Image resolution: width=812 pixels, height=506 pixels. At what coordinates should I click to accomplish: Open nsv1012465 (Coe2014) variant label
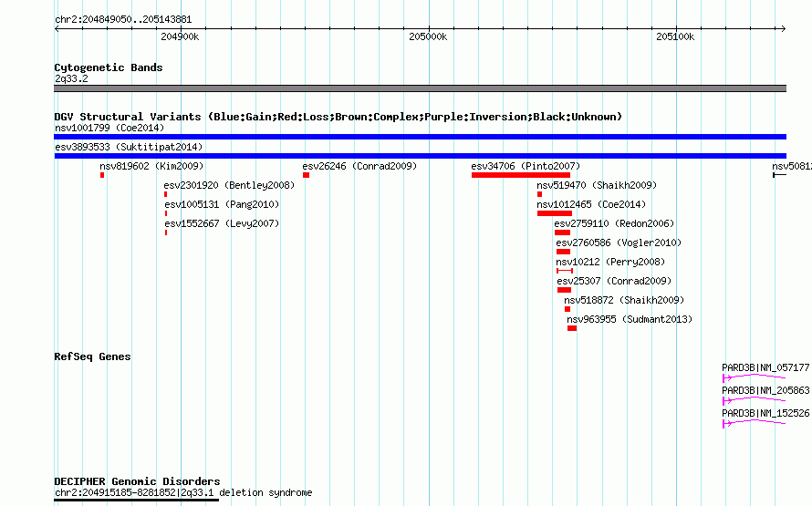(591, 204)
